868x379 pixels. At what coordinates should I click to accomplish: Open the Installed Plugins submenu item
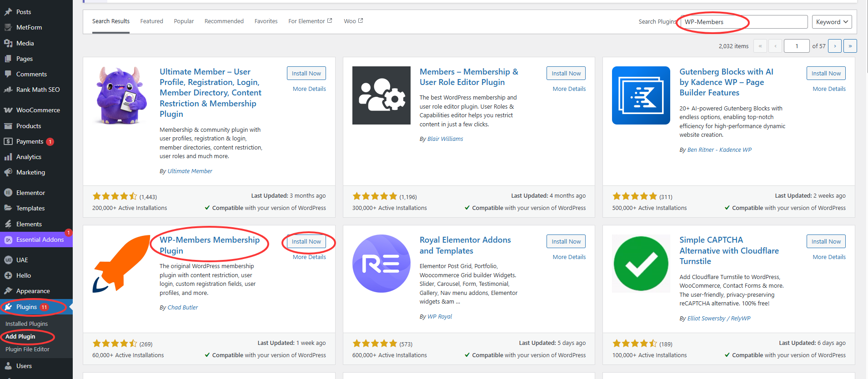26,324
